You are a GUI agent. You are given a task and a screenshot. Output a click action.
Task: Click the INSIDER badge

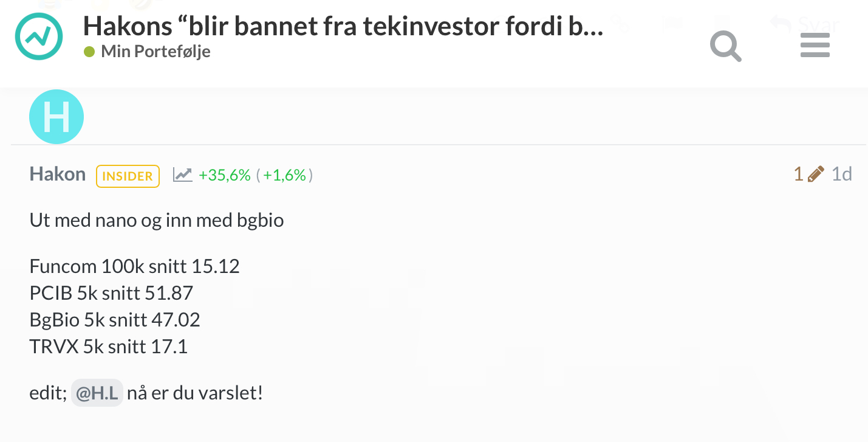coord(128,176)
